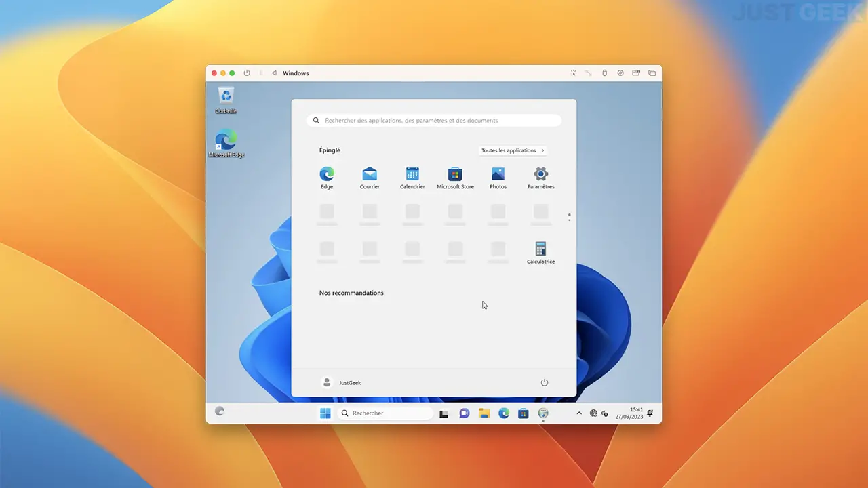Click the pinned apps page indicator dots
Screen dimensions: 868x488
tap(569, 218)
